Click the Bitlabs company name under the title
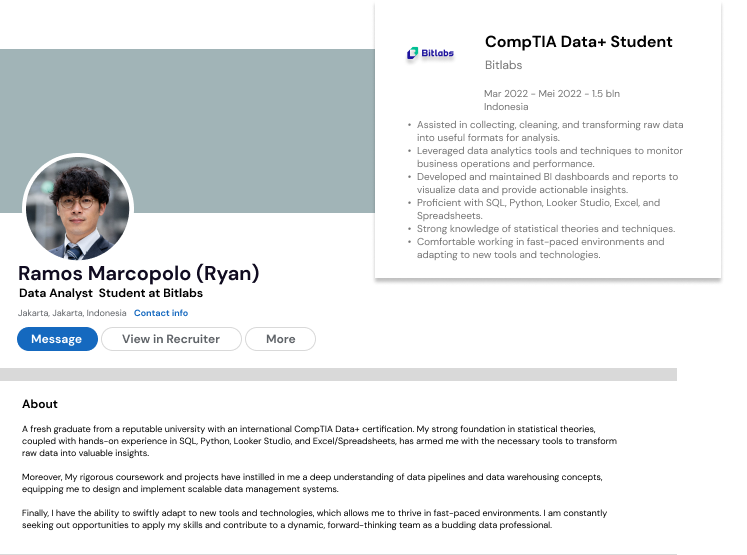The width and height of the screenshot is (747, 555). 503,66
